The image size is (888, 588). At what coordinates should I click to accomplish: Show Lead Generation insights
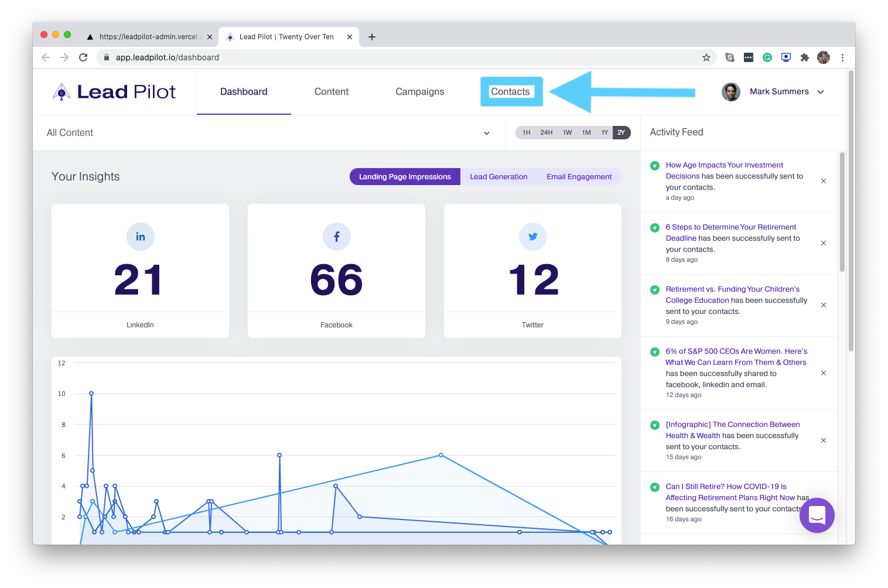coord(498,177)
